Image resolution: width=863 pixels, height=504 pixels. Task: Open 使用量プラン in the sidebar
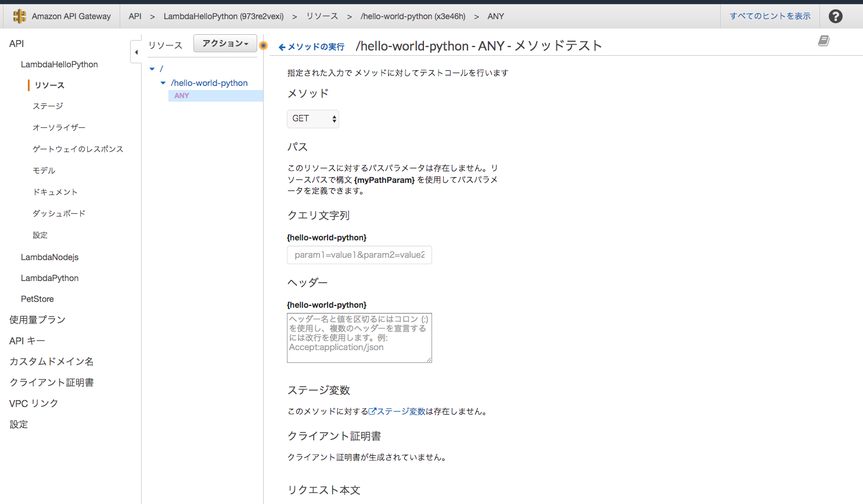(37, 320)
